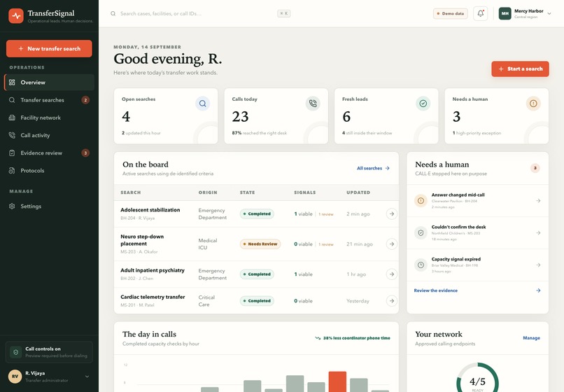The width and height of the screenshot is (564, 392).
Task: Open the Overview menu item
Action: click(x=49, y=83)
